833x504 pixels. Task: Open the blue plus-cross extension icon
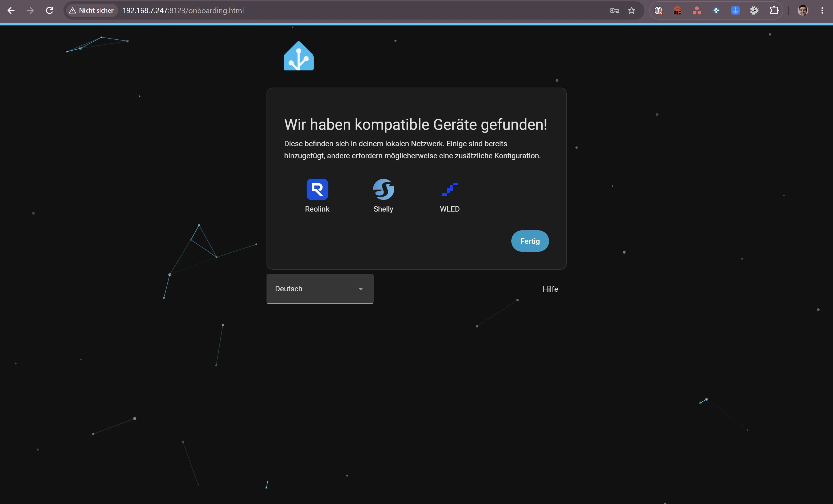[716, 10]
